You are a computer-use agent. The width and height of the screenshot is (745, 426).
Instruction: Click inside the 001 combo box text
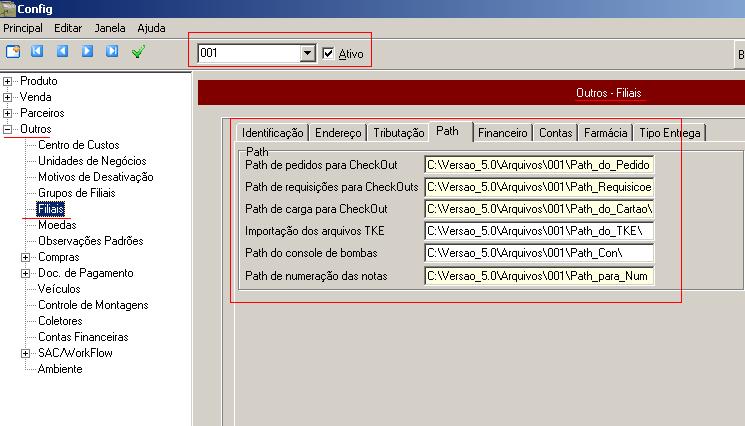point(249,53)
